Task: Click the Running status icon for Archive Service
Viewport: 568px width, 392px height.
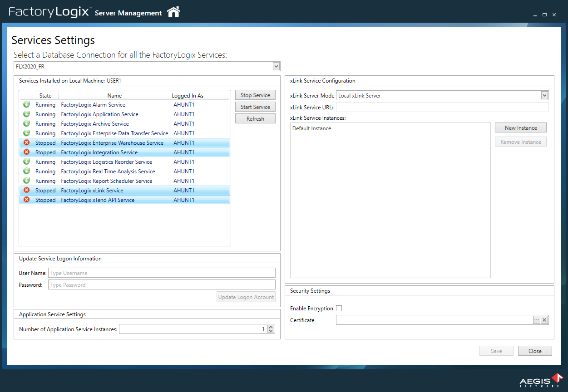Action: click(x=26, y=123)
